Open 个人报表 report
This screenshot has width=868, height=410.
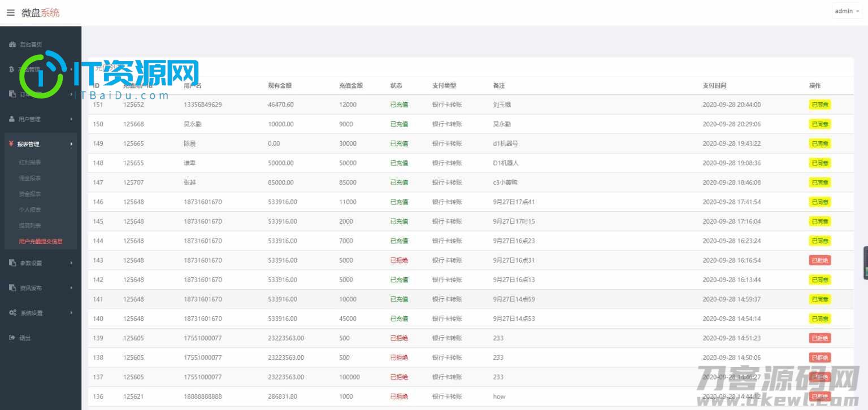(30, 210)
